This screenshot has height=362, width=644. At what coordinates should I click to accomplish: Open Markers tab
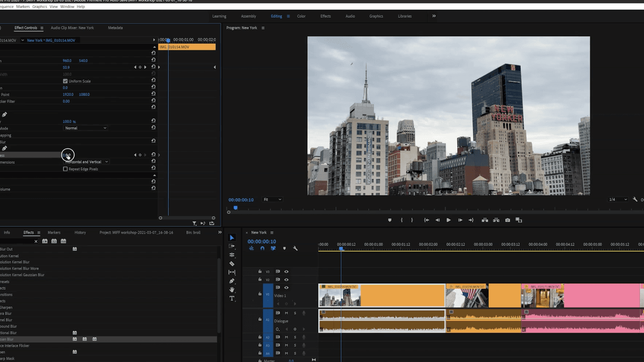click(x=54, y=232)
